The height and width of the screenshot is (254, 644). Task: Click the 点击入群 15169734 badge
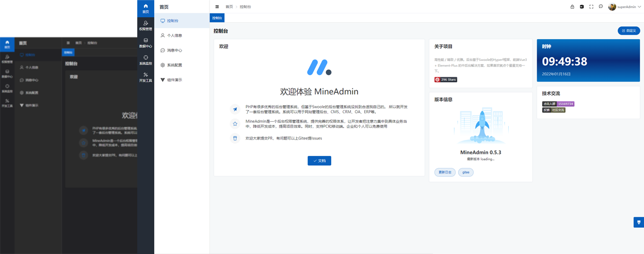click(x=558, y=104)
